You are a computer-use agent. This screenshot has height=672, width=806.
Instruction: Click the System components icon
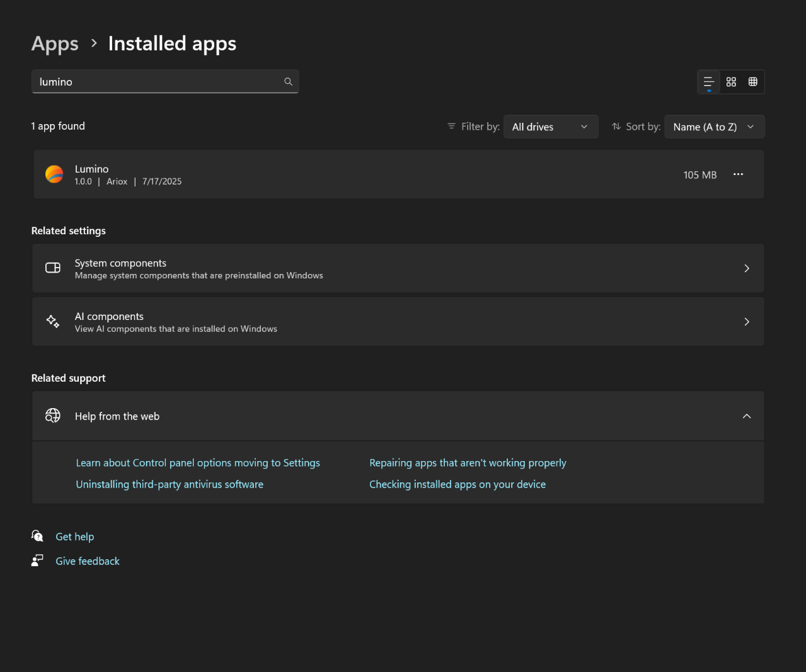click(x=53, y=268)
